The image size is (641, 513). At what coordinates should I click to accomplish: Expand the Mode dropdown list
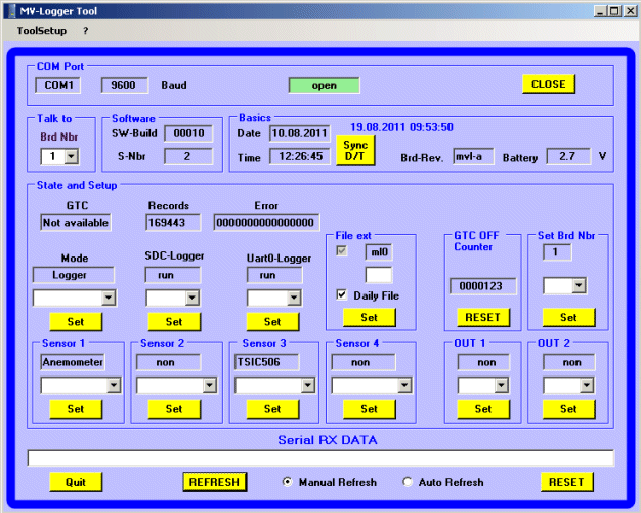click(x=109, y=298)
